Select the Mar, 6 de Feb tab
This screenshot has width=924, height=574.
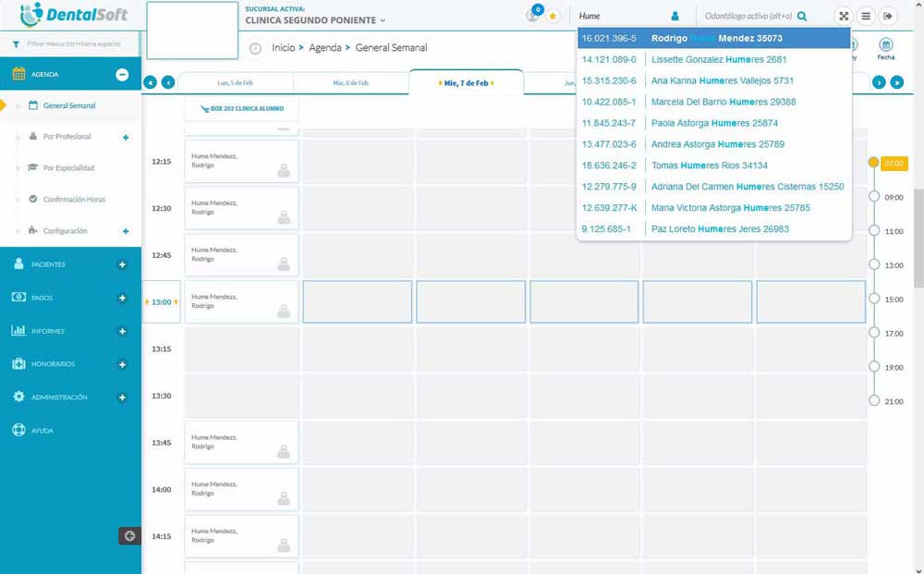pos(350,82)
